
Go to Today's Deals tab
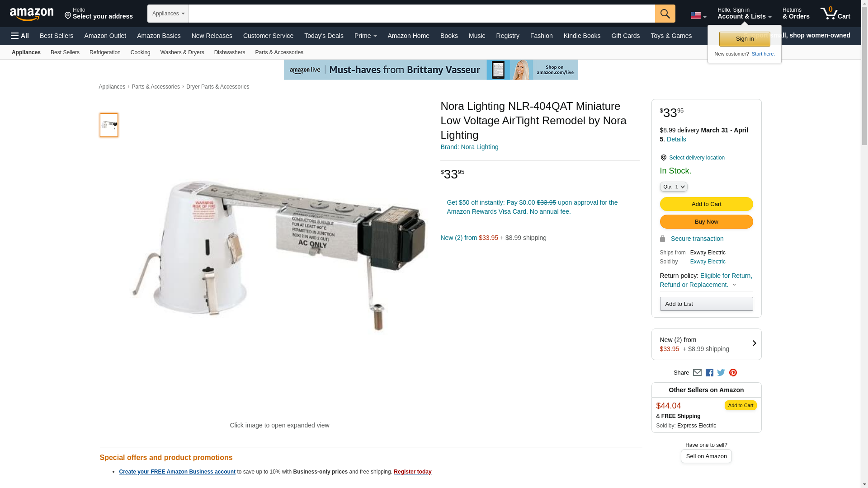click(324, 36)
